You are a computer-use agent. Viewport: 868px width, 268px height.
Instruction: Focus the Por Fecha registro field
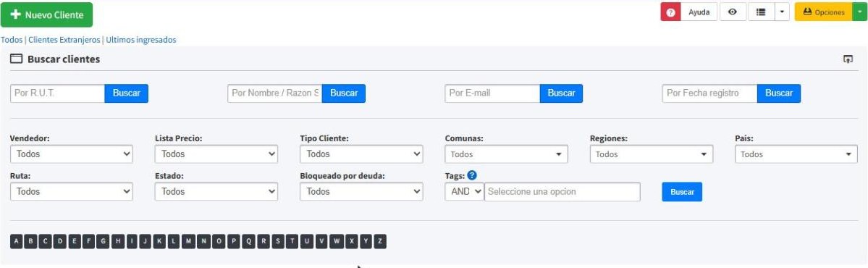click(709, 93)
